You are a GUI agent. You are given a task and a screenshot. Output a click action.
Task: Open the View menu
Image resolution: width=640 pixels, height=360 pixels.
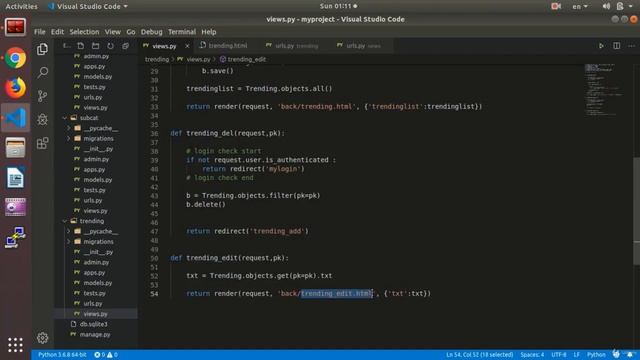[x=112, y=32]
